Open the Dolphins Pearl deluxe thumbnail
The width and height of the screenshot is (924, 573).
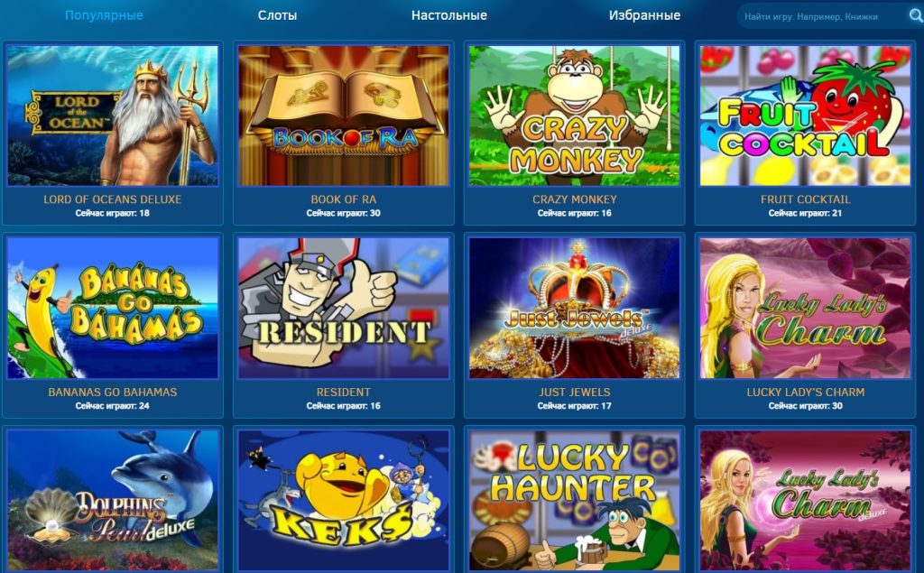(x=113, y=501)
